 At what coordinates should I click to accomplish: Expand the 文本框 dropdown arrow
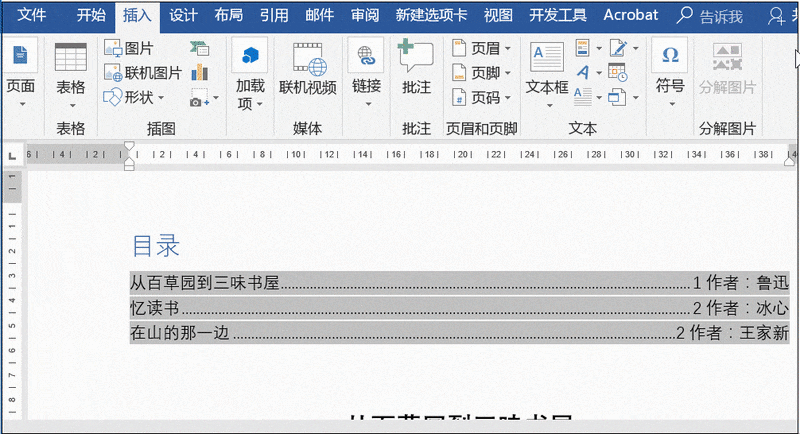[x=549, y=106]
